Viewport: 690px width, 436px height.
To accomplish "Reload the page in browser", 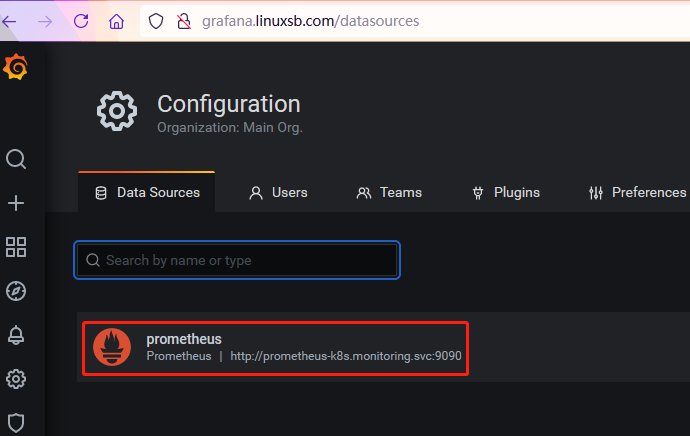I will tap(81, 20).
